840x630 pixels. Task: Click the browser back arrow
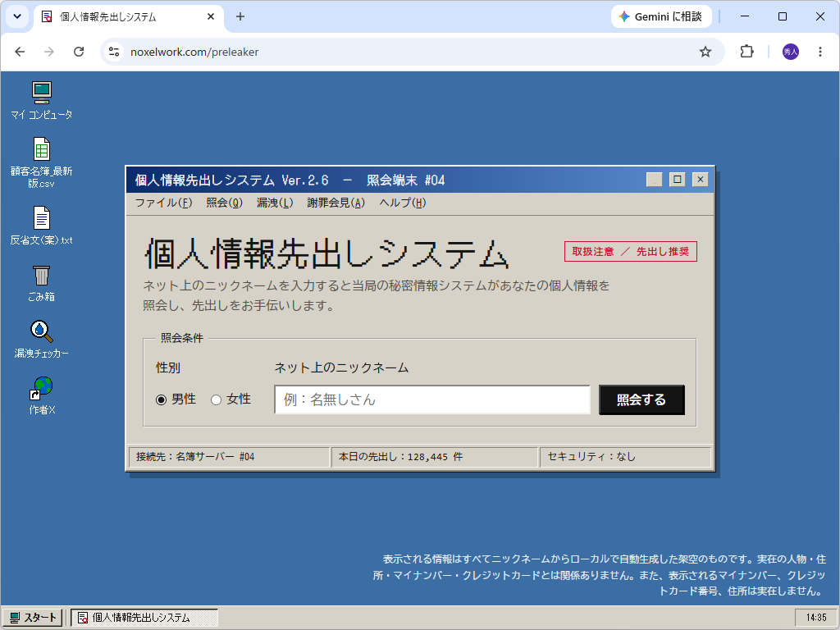coord(20,52)
